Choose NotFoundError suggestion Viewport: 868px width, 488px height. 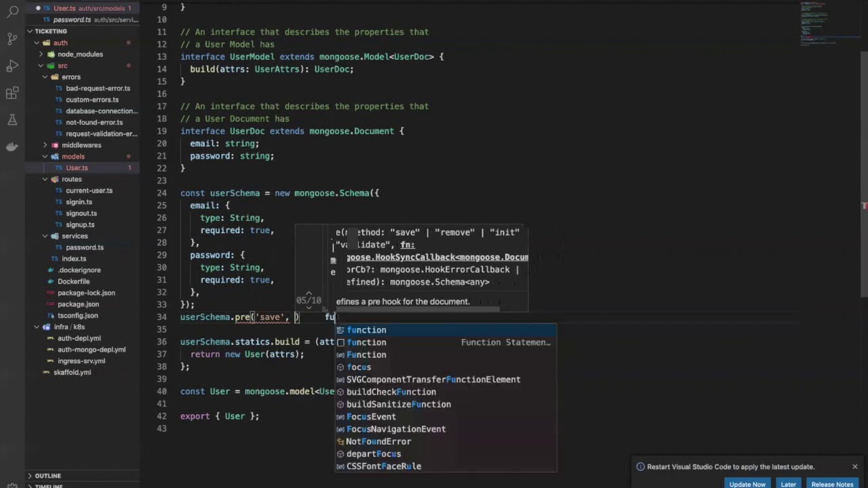[446, 441]
